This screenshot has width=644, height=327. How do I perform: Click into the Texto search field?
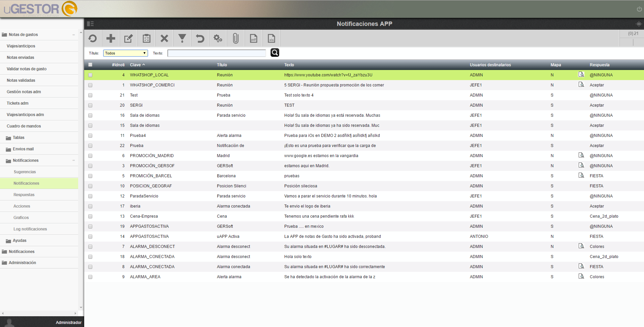217,53
